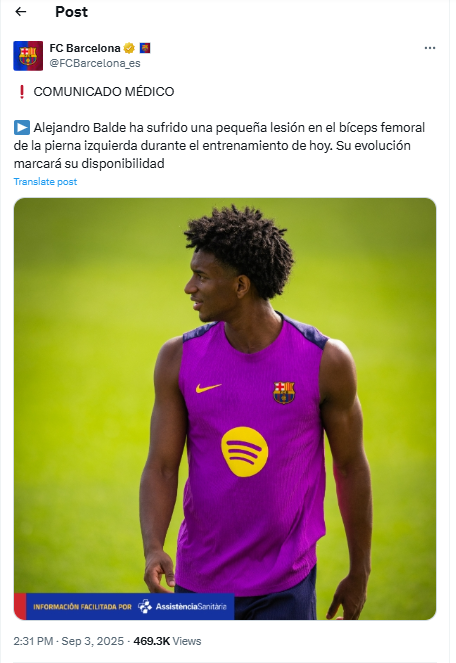456x663 pixels.
Task: Open the FC Barcelona display name
Action: click(x=85, y=48)
